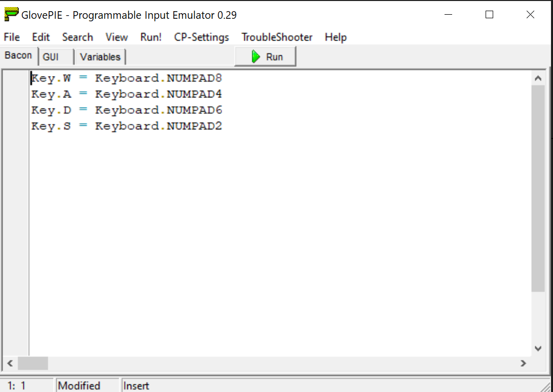Image resolution: width=553 pixels, height=392 pixels.
Task: Open the Help menu
Action: tap(336, 37)
